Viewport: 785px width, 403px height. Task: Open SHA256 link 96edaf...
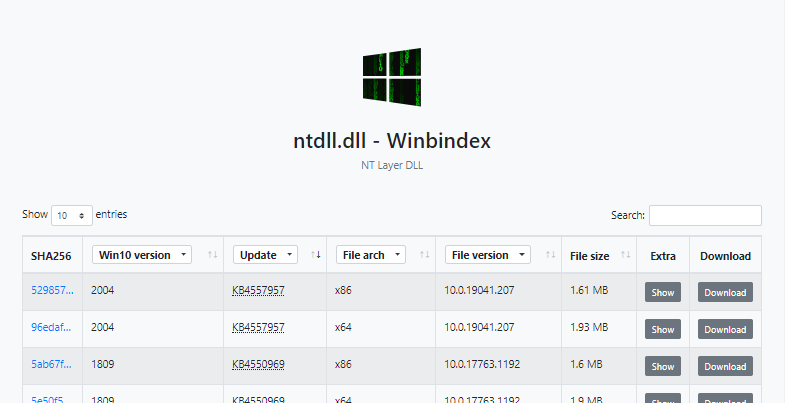51,327
